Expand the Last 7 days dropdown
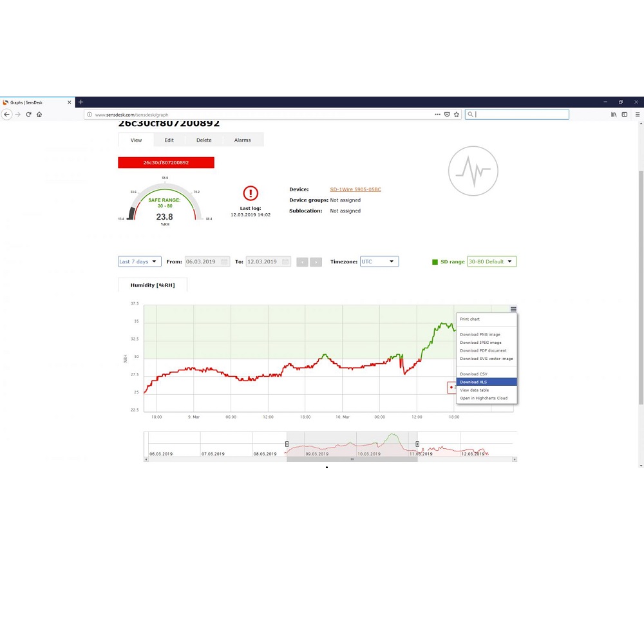 click(x=139, y=261)
